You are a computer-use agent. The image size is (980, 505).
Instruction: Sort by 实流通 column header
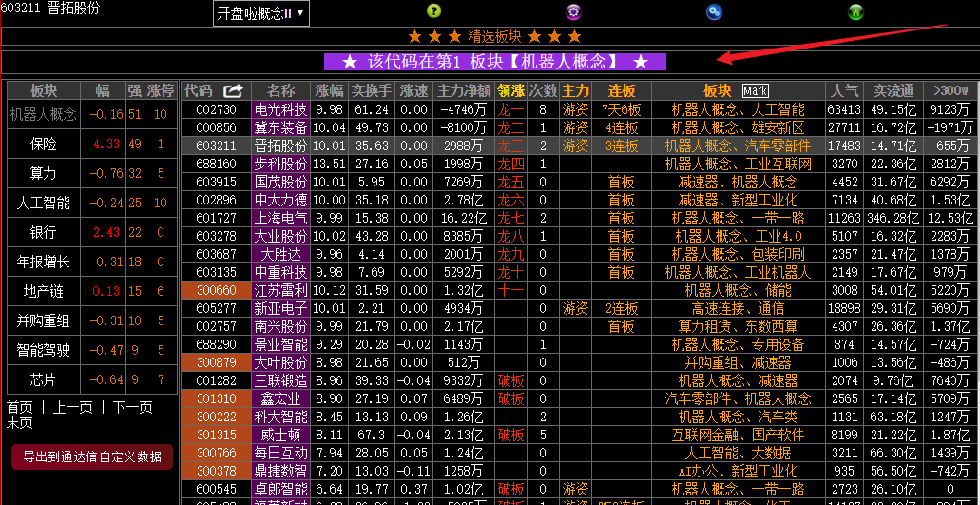pyautogui.click(x=894, y=90)
